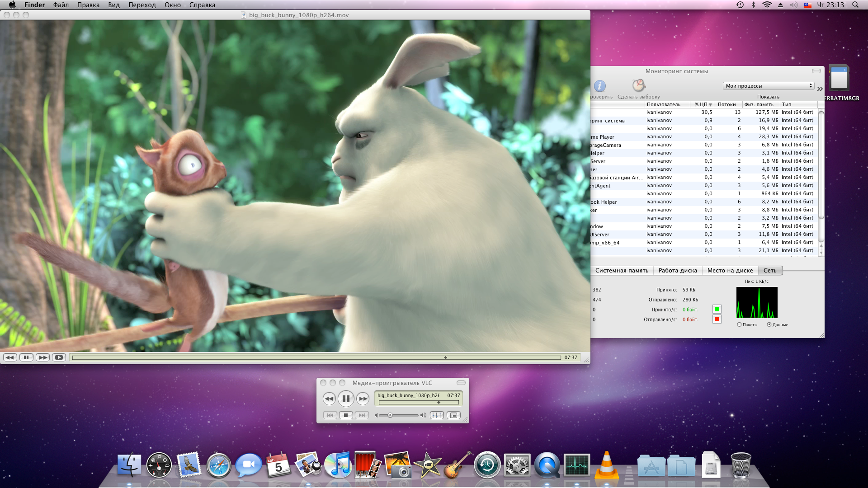Mute volume using VLC's quiet speaker icon
868x488 pixels.
[x=376, y=415]
